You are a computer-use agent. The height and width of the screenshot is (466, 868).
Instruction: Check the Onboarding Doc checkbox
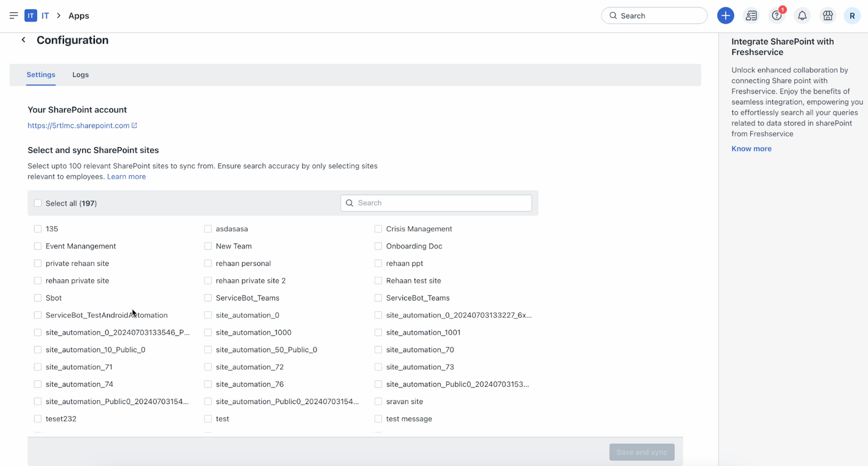[378, 246]
